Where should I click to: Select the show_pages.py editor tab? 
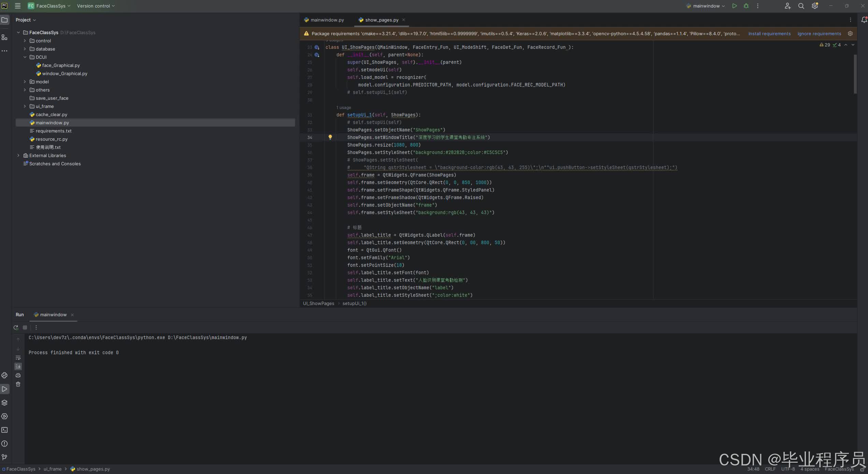(x=381, y=20)
